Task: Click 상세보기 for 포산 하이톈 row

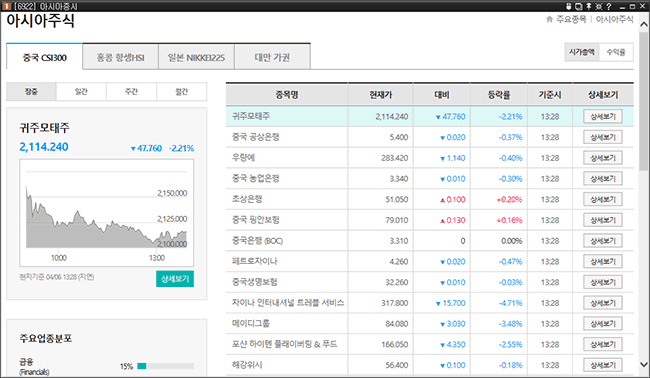Action: [603, 344]
